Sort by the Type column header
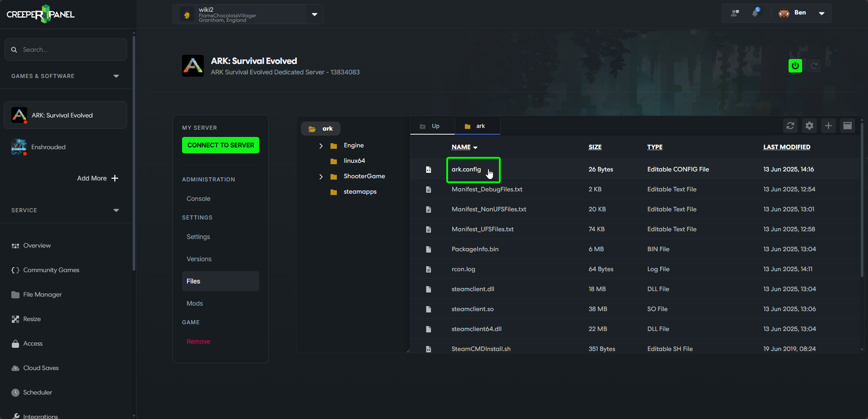The image size is (868, 419). [655, 147]
